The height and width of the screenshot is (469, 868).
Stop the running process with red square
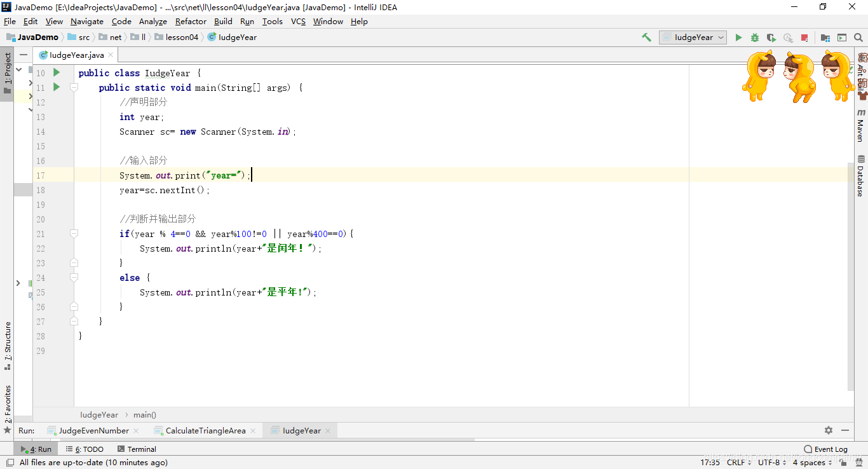point(804,37)
